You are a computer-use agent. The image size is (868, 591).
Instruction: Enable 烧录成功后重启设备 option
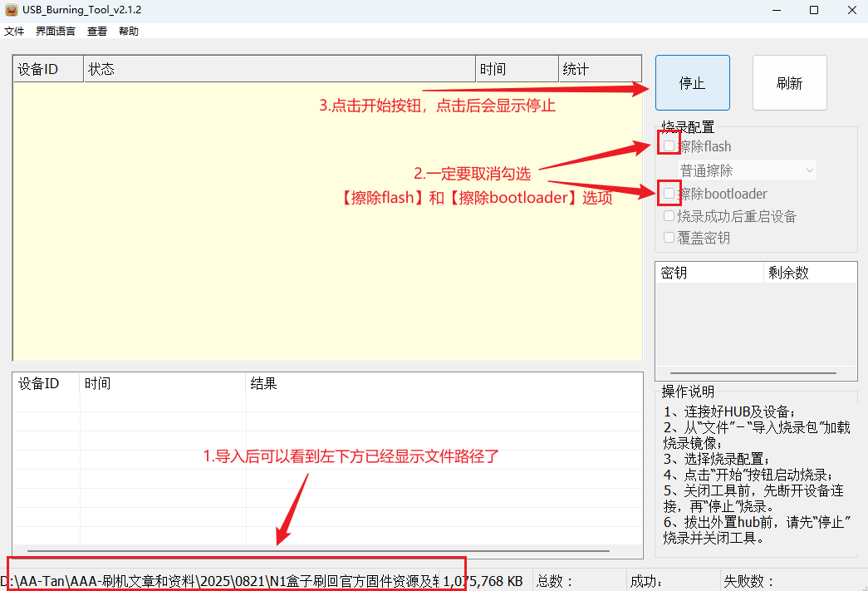(x=669, y=216)
